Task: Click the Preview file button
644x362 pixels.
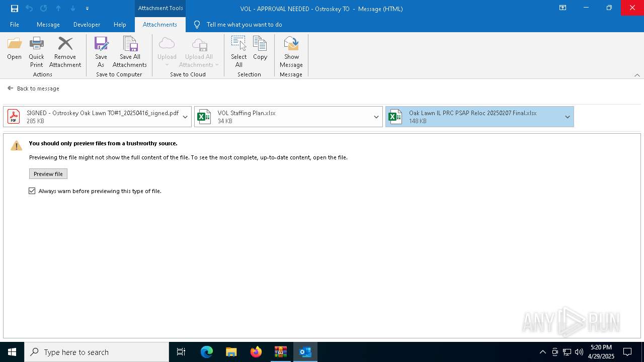Action: (x=48, y=174)
